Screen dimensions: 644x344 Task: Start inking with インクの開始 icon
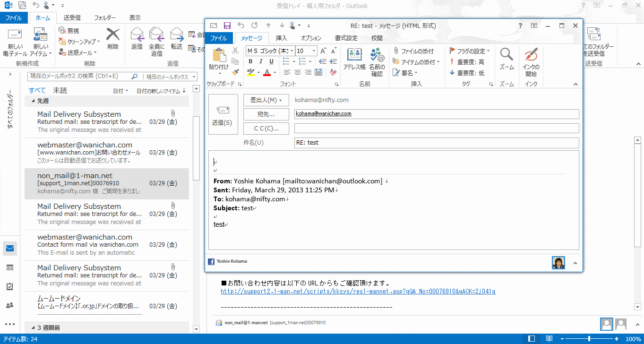[x=531, y=62]
